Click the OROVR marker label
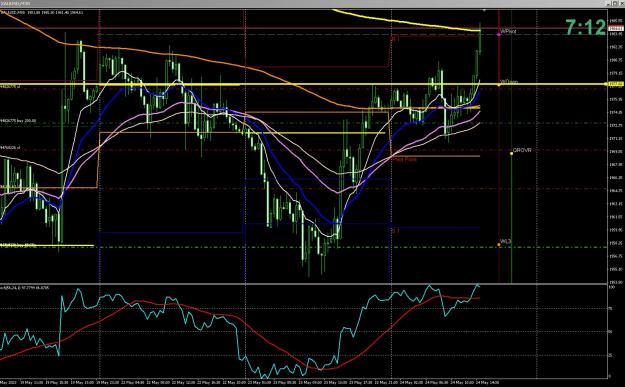625x387 pixels. 522,150
